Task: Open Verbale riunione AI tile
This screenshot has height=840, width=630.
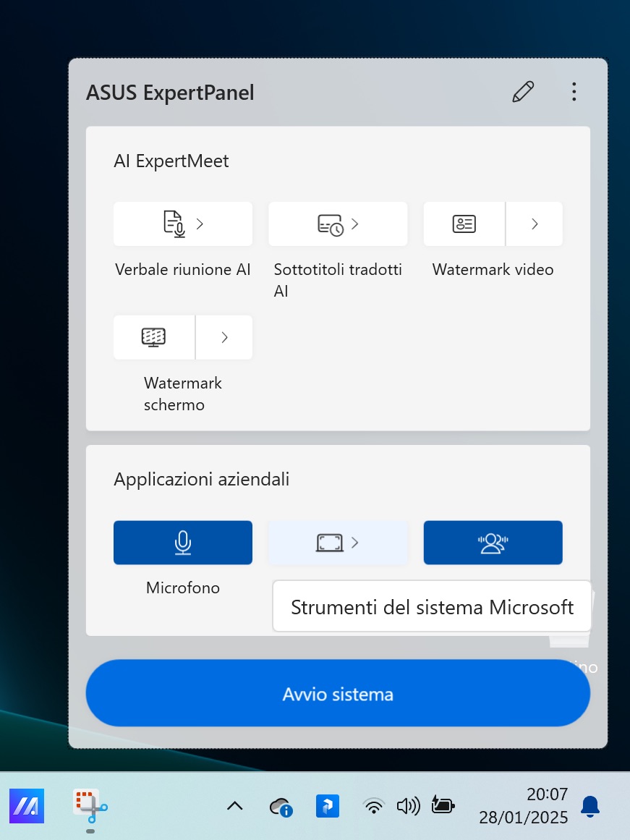Action: [183, 224]
